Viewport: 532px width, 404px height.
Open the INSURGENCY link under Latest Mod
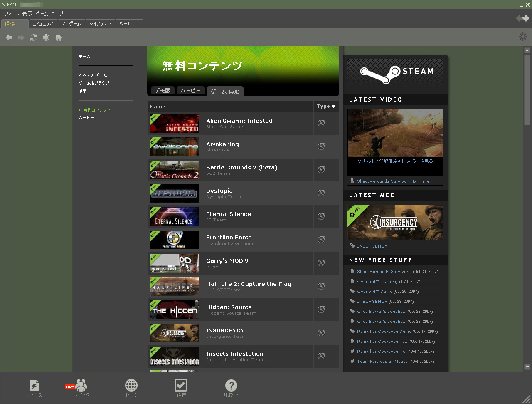tap(372, 246)
